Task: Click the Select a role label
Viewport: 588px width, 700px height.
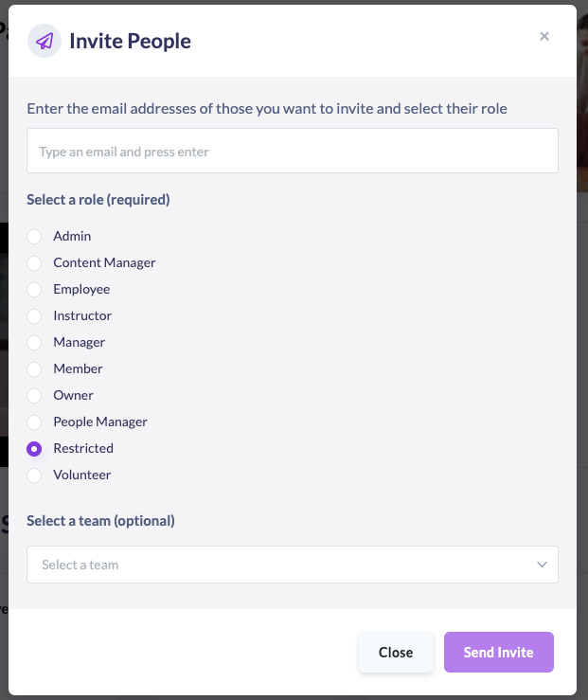Action: coord(98,200)
